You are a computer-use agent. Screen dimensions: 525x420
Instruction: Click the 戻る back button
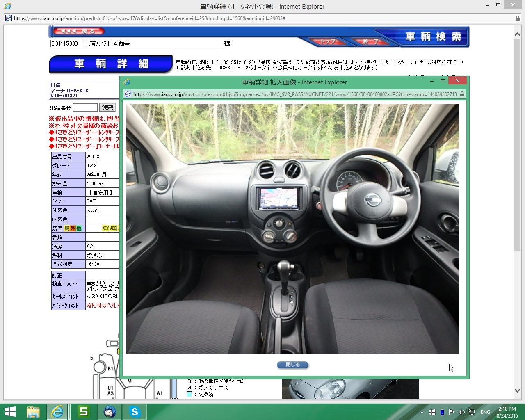point(79,31)
